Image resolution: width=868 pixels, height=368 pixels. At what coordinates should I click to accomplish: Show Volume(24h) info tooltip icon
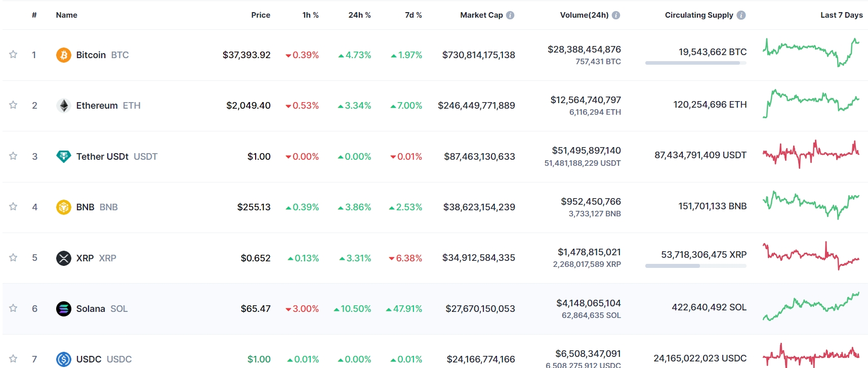pos(616,15)
